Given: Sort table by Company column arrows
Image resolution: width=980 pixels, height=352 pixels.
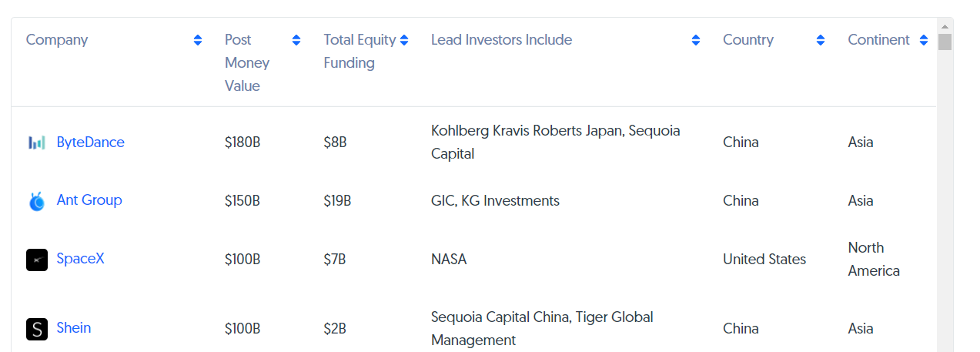Looking at the screenshot, I should (198, 40).
